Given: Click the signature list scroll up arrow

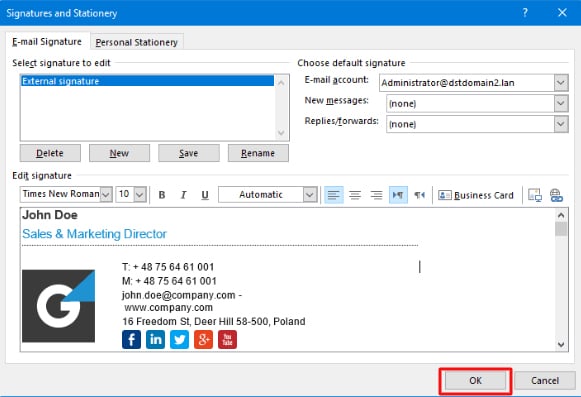Looking at the screenshot, I should [281, 82].
